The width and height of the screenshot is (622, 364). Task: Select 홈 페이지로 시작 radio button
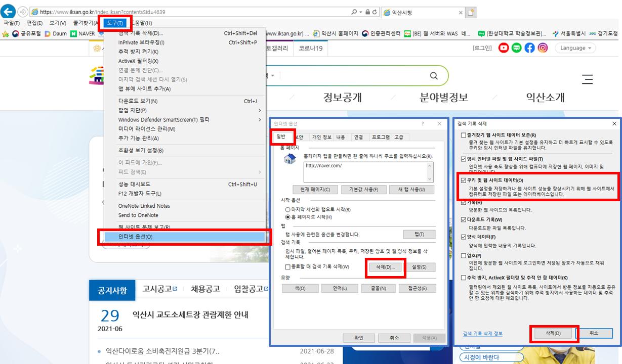(288, 217)
